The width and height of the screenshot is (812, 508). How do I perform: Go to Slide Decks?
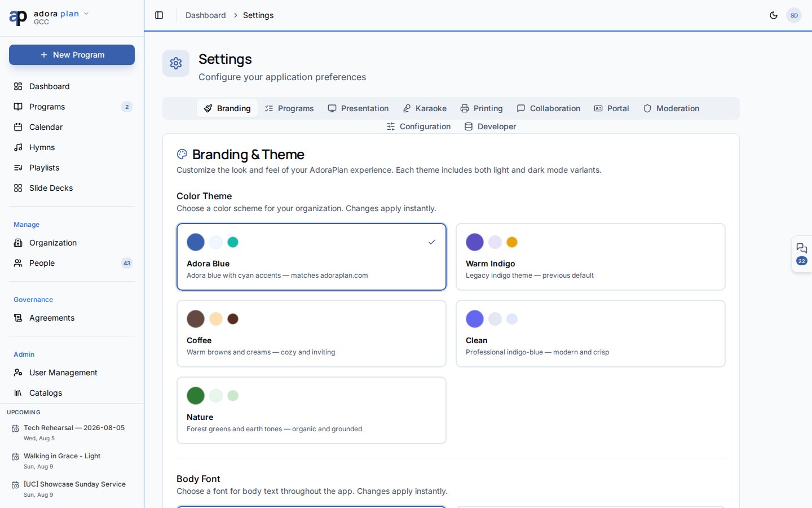tap(72, 188)
